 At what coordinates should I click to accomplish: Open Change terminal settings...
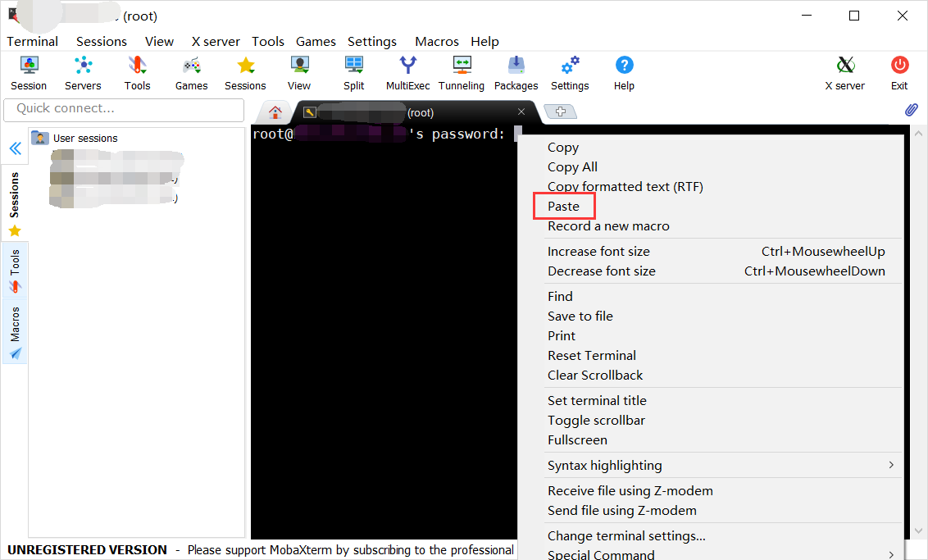coord(723,535)
